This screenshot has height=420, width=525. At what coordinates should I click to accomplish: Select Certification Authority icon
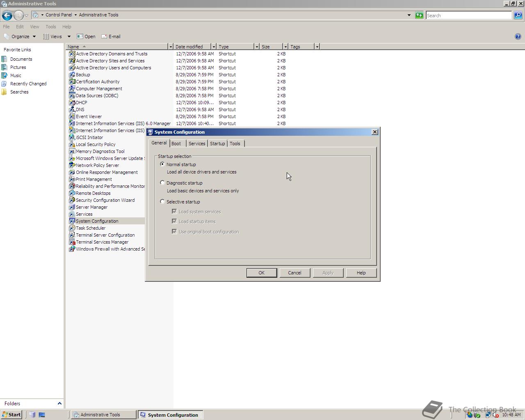click(72, 82)
